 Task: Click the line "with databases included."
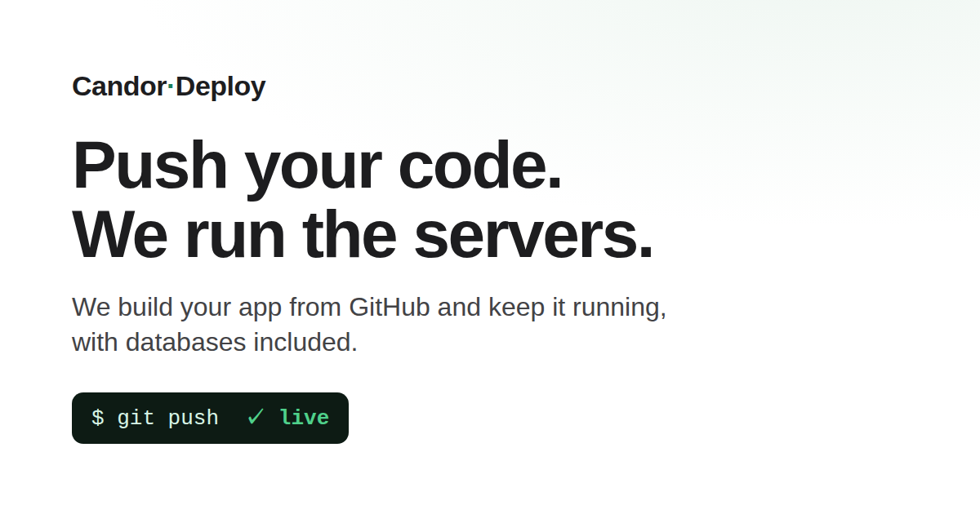[215, 343]
